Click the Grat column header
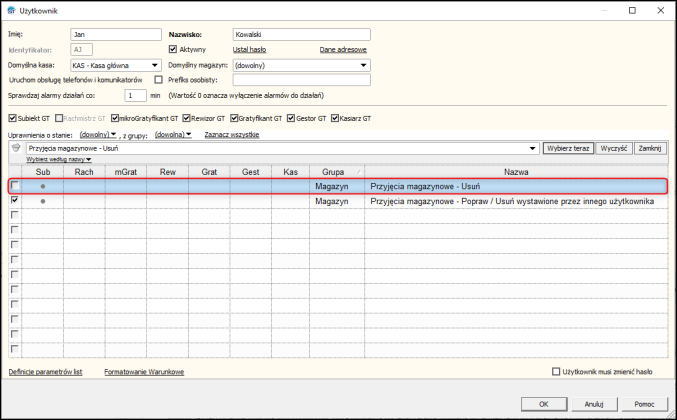The height and width of the screenshot is (420, 677). click(x=209, y=172)
